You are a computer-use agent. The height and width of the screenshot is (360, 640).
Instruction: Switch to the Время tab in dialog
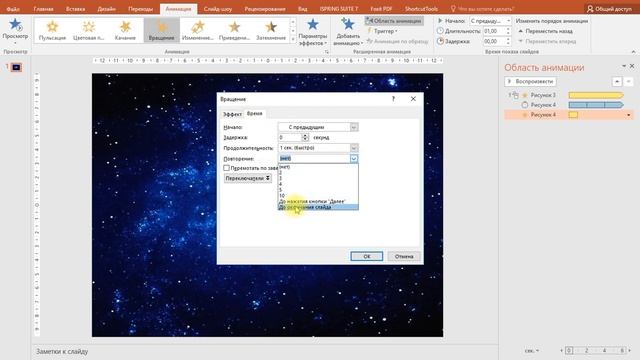point(255,113)
